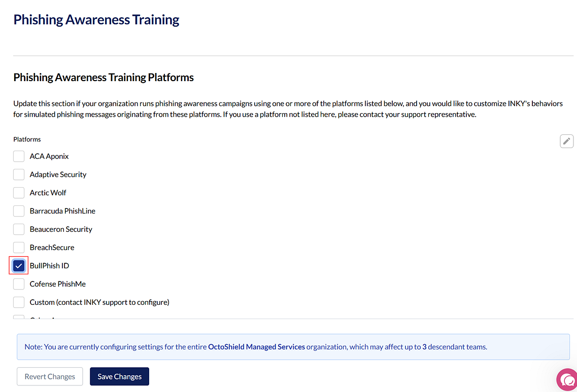The width and height of the screenshot is (577, 392).
Task: Click the Revert Changes button
Action: coord(50,376)
